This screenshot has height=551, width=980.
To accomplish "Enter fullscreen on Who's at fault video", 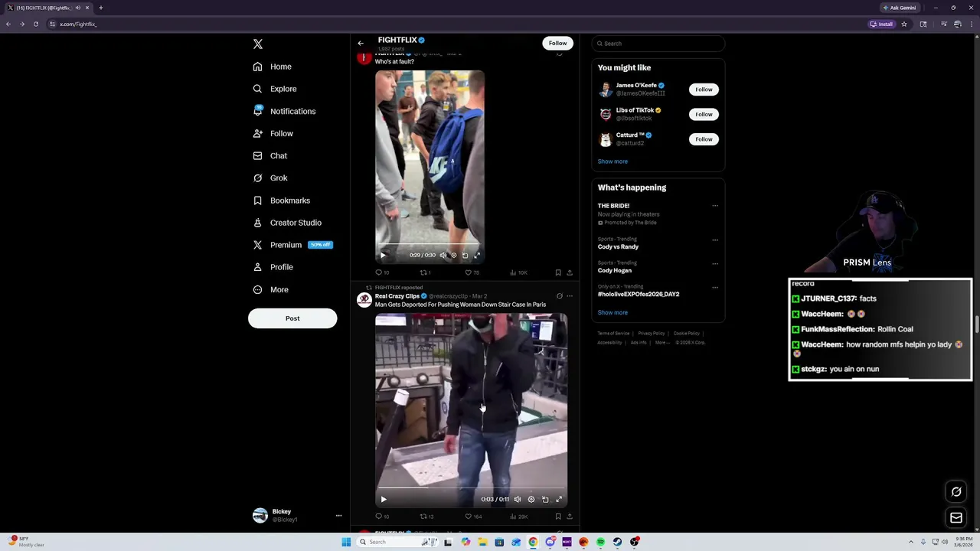I will [477, 255].
